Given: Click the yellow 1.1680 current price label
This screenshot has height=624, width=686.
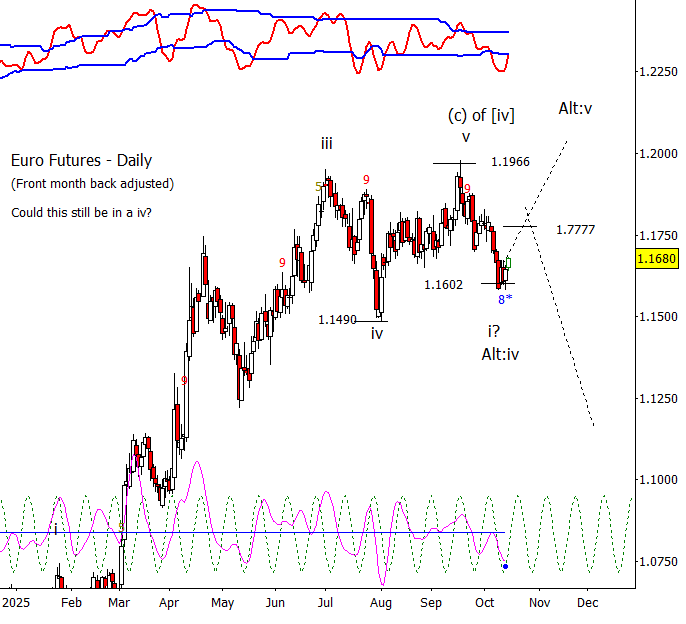Looking at the screenshot, I should pyautogui.click(x=656, y=259).
